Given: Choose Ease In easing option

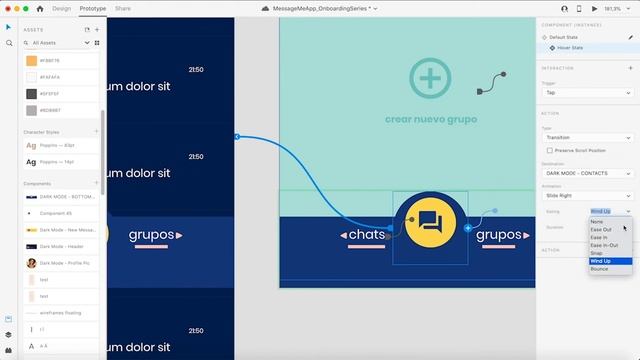Looking at the screenshot, I should [x=611, y=238].
